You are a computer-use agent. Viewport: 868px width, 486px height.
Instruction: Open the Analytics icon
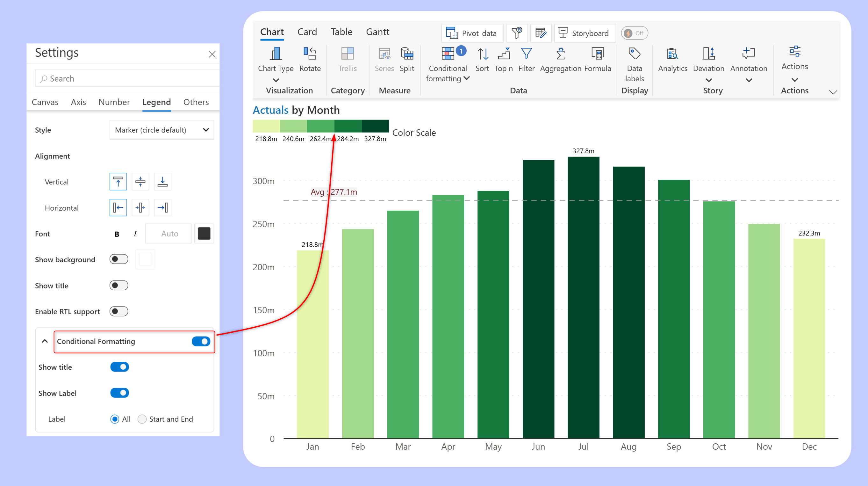672,54
